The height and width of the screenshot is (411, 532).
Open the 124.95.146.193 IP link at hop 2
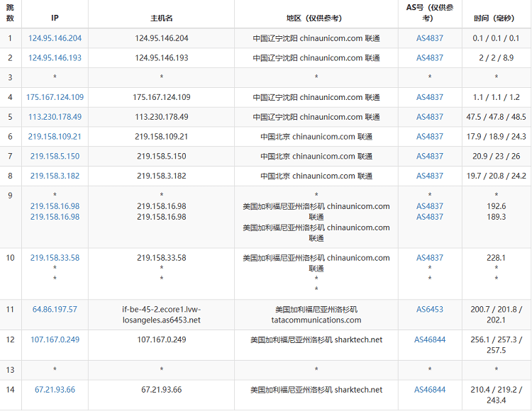(55, 58)
